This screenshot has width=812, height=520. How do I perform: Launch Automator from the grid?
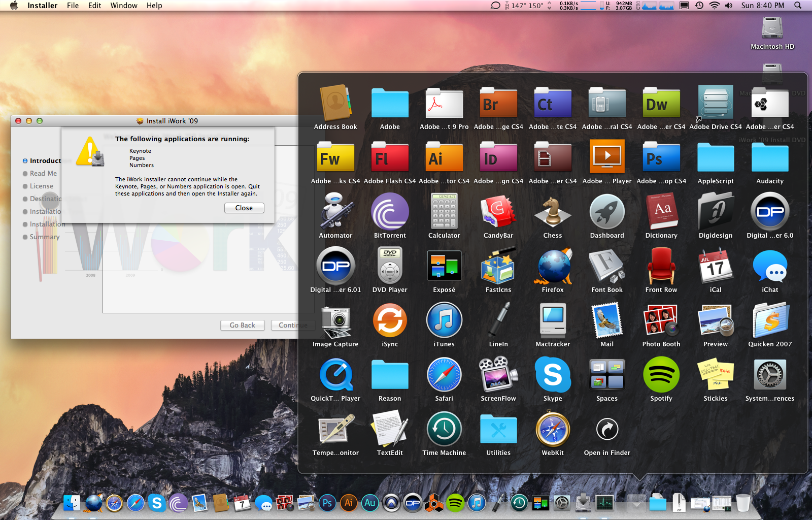[x=335, y=211]
